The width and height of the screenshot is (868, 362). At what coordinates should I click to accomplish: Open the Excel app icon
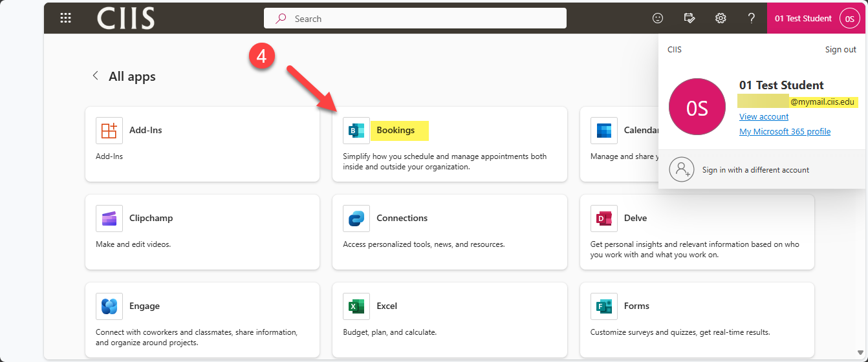coord(356,306)
